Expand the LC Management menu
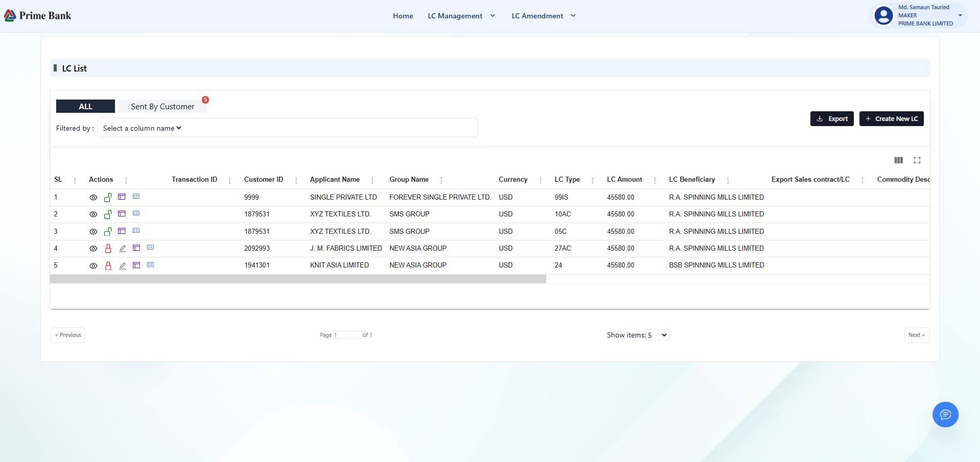The width and height of the screenshot is (980, 462). (x=461, y=16)
